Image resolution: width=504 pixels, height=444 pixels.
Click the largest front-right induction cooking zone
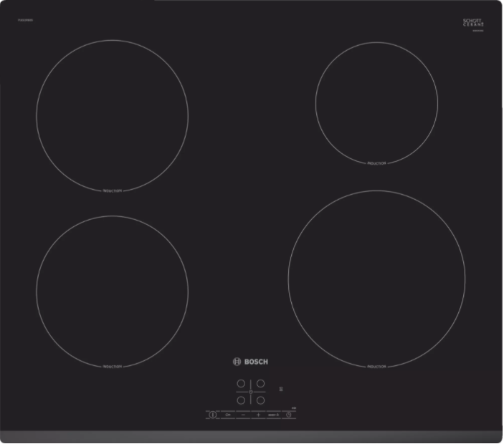[x=376, y=279]
